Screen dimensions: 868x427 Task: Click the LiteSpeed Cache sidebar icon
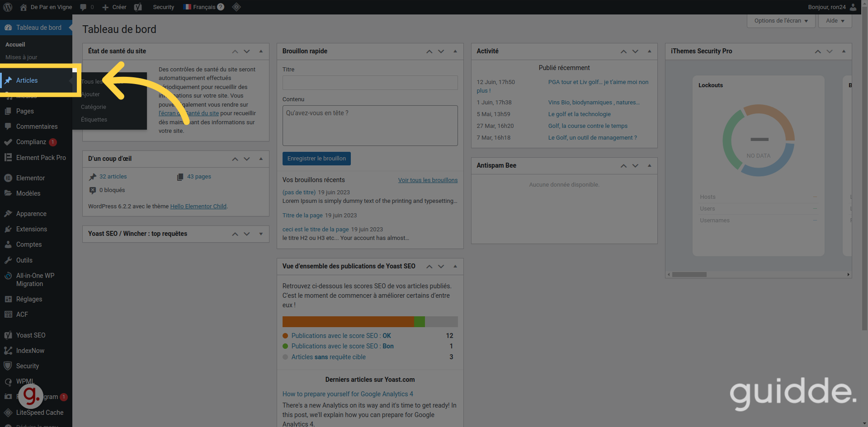[8, 413]
